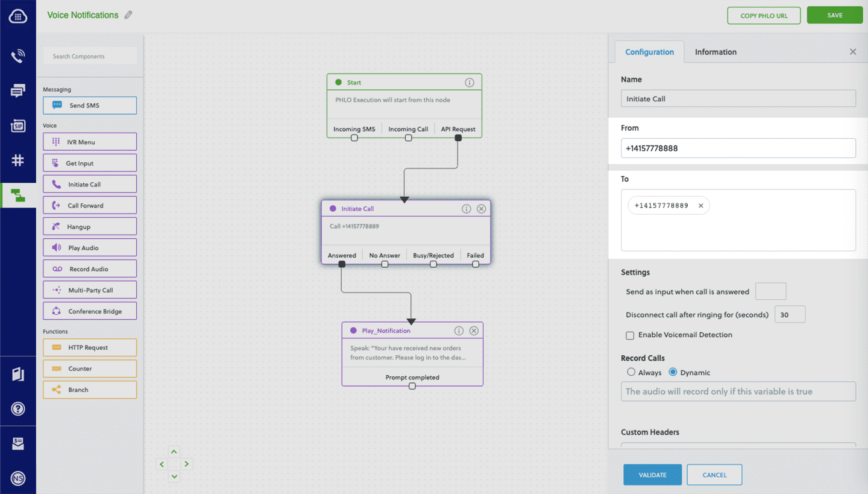Select the Voice Notifications title
This screenshot has height=494, width=868.
[83, 15]
